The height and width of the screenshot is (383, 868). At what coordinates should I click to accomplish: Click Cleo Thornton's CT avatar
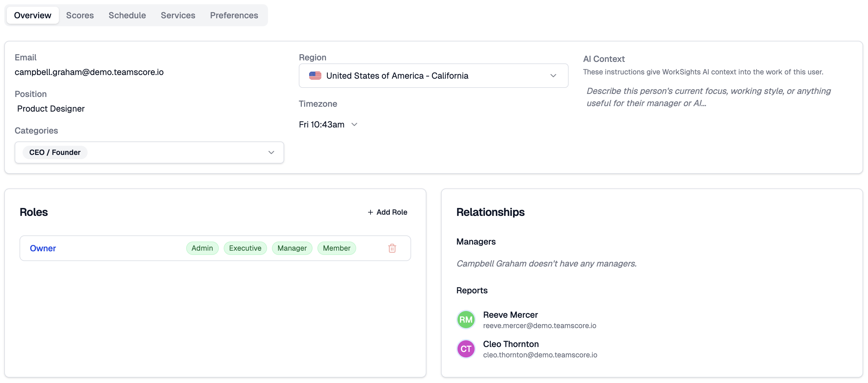(x=466, y=349)
